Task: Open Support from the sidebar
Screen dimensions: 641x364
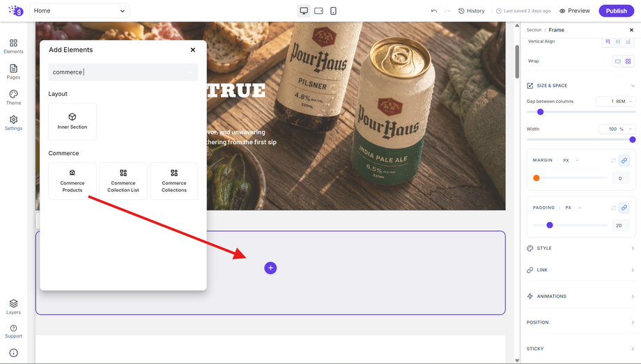Action: point(13,331)
